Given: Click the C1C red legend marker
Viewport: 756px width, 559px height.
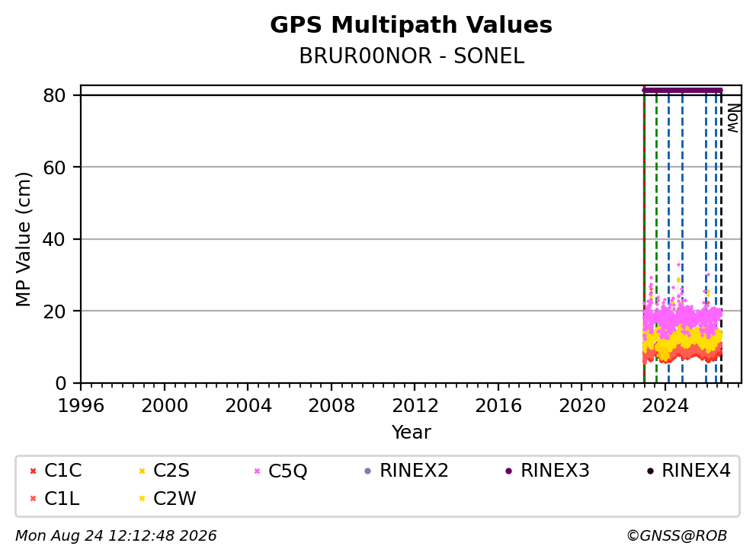Looking at the screenshot, I should click(33, 471).
